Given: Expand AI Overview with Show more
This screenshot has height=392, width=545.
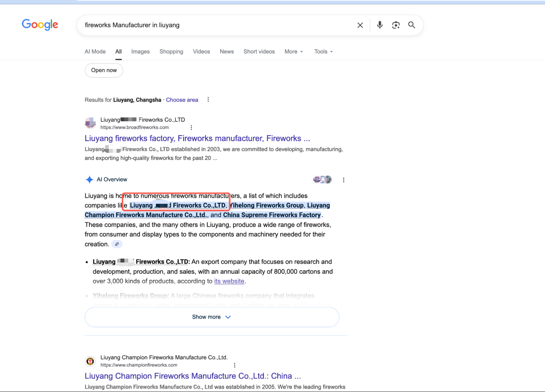Looking at the screenshot, I should [212, 317].
